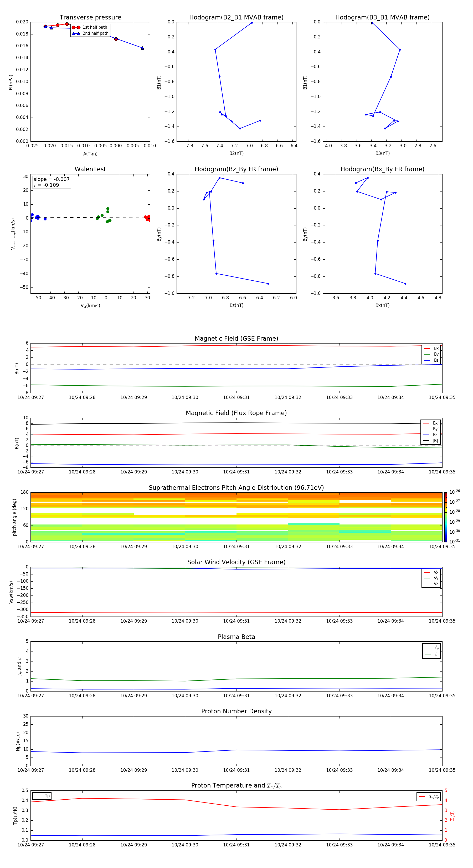Select the Tp legend entry in temperature plot
Screen dimensions: 473x868
[x=42, y=796]
